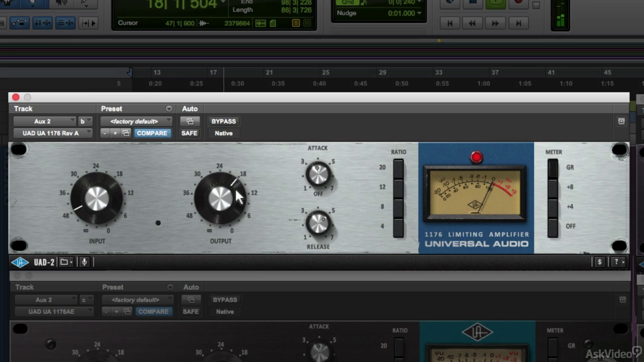Click the INPUT knob on the 1176 Rev A
This screenshot has height=362, width=644.
pyautogui.click(x=97, y=199)
